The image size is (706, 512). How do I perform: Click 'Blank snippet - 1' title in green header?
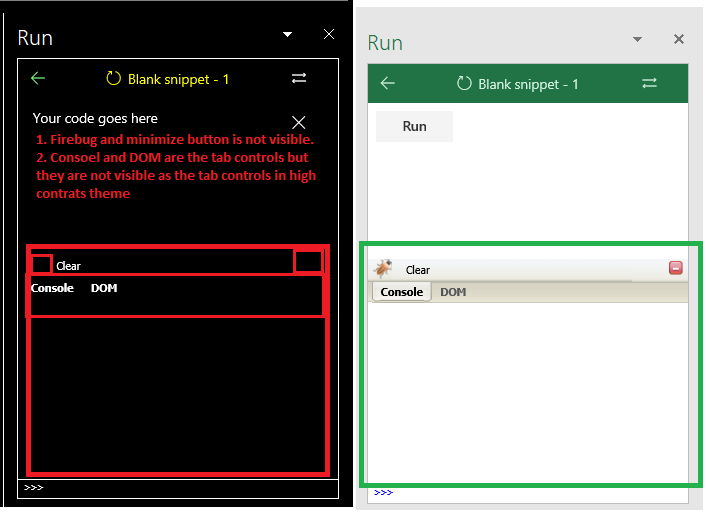[x=528, y=84]
